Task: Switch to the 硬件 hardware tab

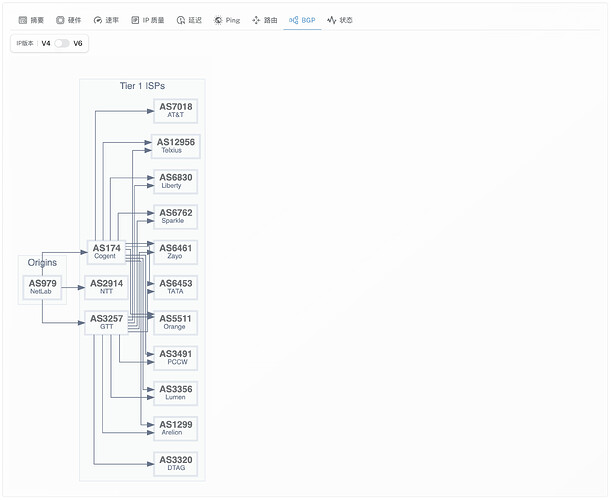Action: [69, 20]
